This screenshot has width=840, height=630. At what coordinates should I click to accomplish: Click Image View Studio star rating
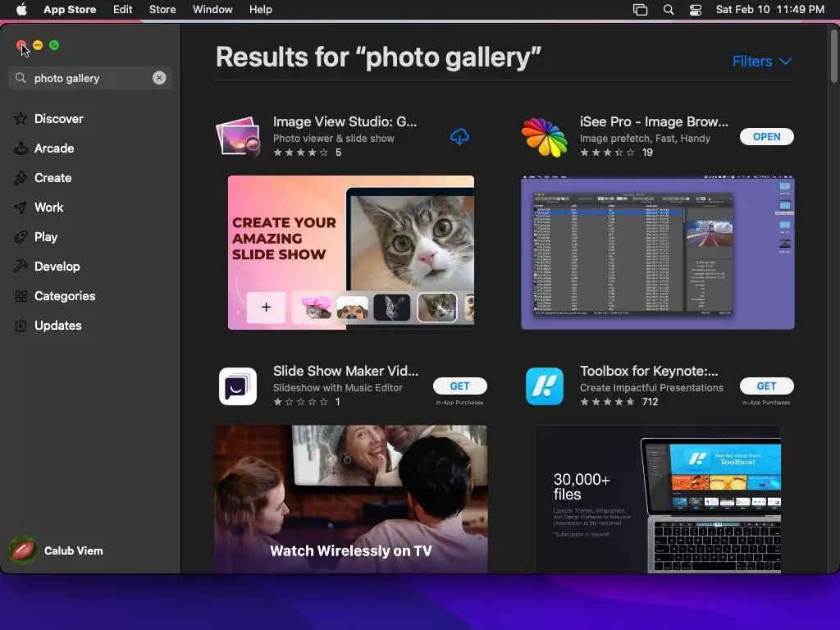[x=301, y=153]
